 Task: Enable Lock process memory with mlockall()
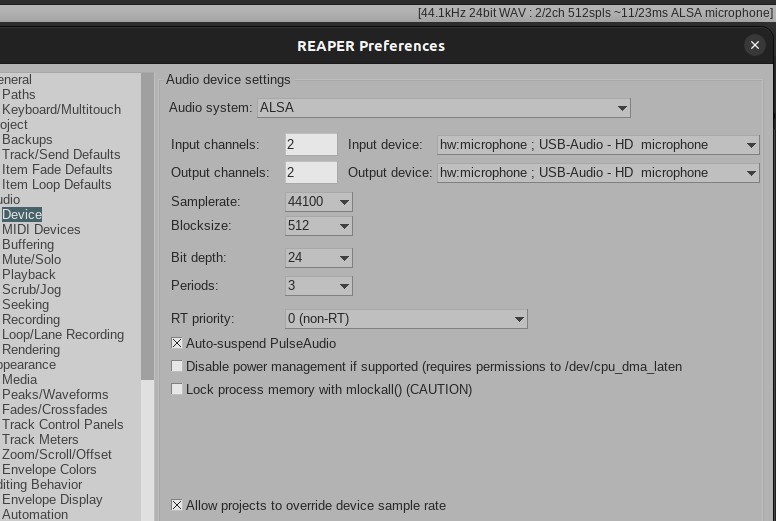tap(177, 389)
